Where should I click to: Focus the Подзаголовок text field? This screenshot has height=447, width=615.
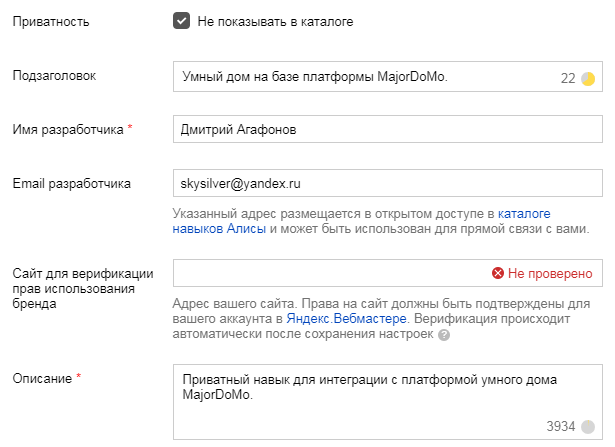pyautogui.click(x=360, y=76)
